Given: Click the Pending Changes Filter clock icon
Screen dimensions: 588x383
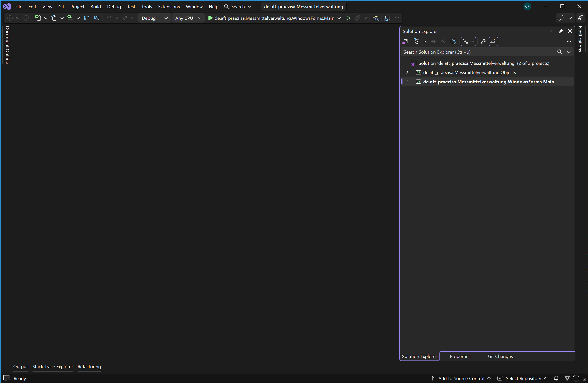Looking at the screenshot, I should point(417,41).
